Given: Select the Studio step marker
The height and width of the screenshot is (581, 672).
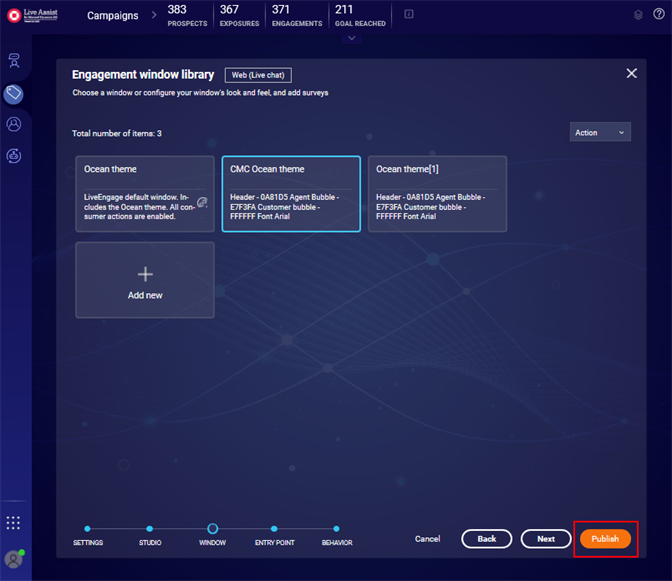Looking at the screenshot, I should (x=149, y=529).
